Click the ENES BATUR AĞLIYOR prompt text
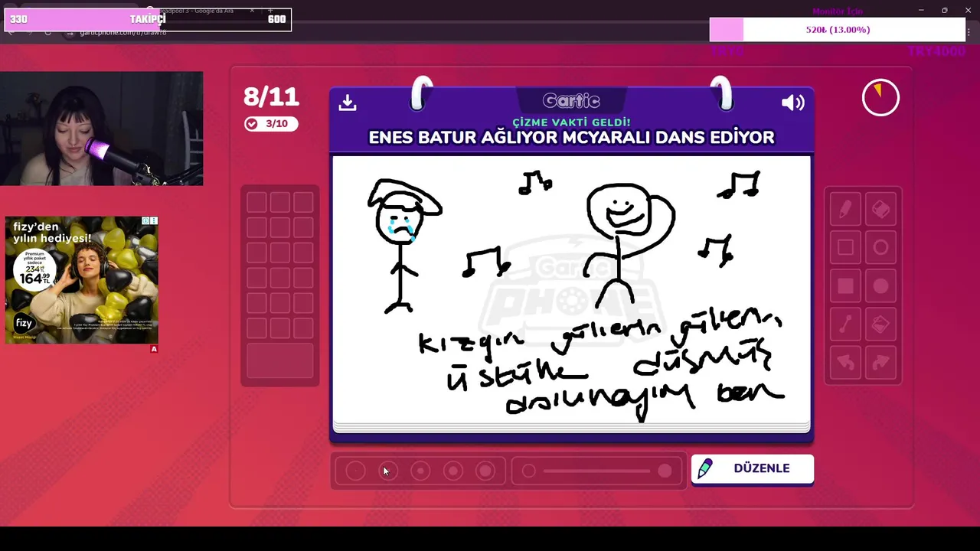980x551 pixels. pos(571,138)
